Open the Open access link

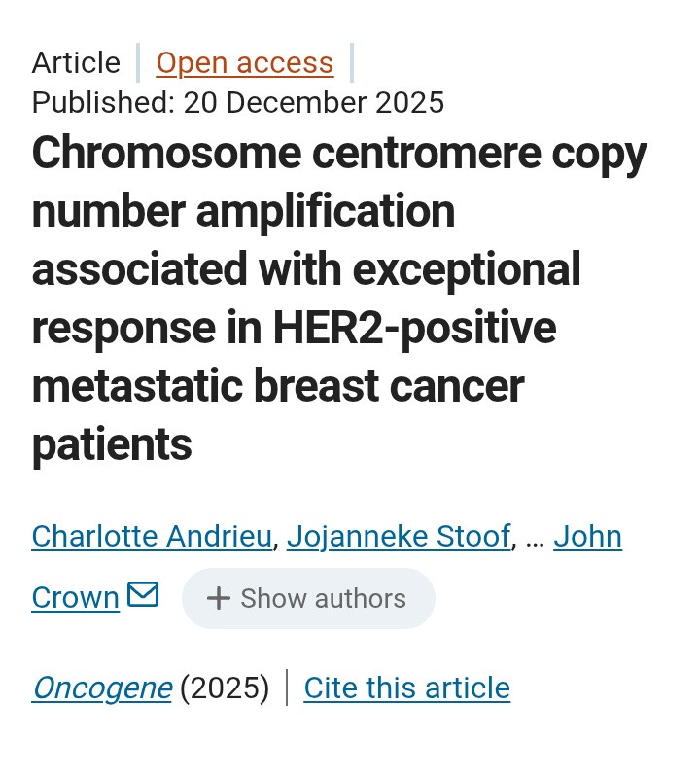pyautogui.click(x=245, y=63)
